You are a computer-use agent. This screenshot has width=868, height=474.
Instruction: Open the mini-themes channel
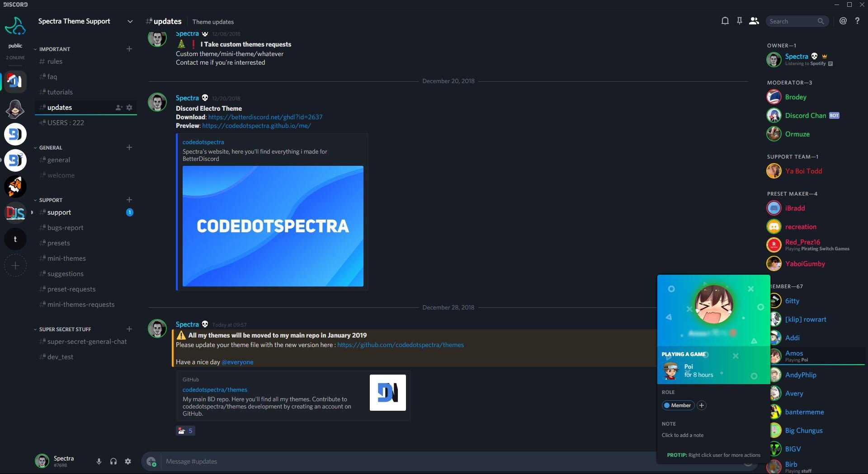(x=86, y=258)
